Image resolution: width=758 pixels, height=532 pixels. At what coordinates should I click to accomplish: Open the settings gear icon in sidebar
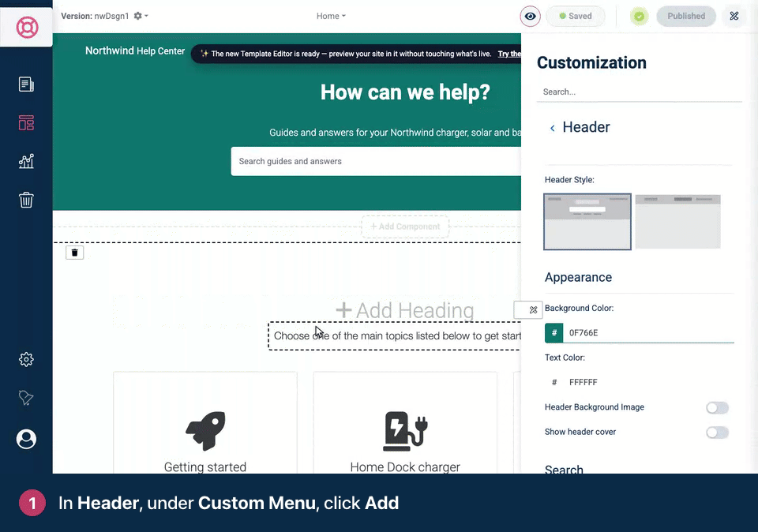pyautogui.click(x=26, y=359)
